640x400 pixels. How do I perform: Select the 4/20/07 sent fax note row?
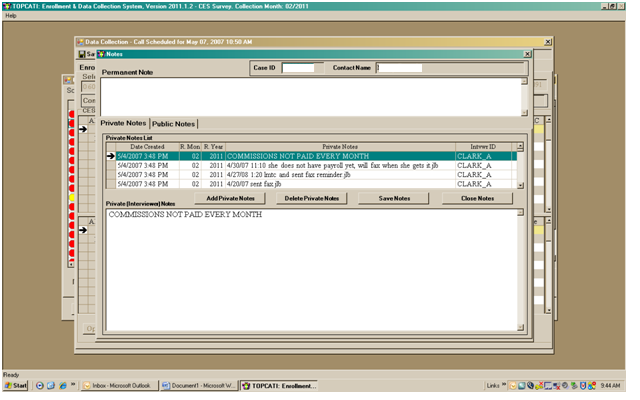[340, 184]
